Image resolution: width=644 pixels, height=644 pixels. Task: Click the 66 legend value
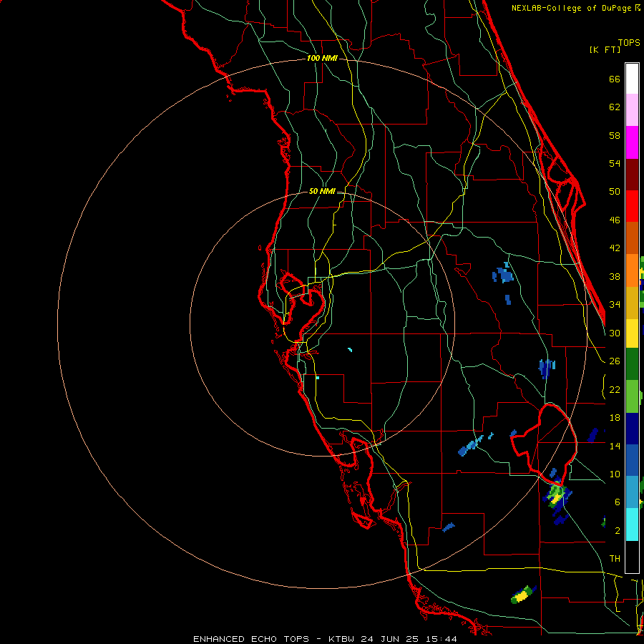click(x=615, y=79)
